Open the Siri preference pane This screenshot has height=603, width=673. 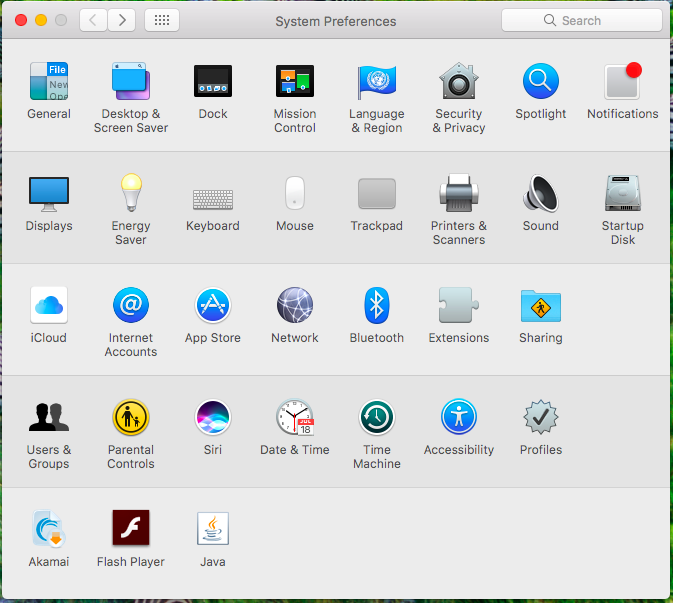213,417
